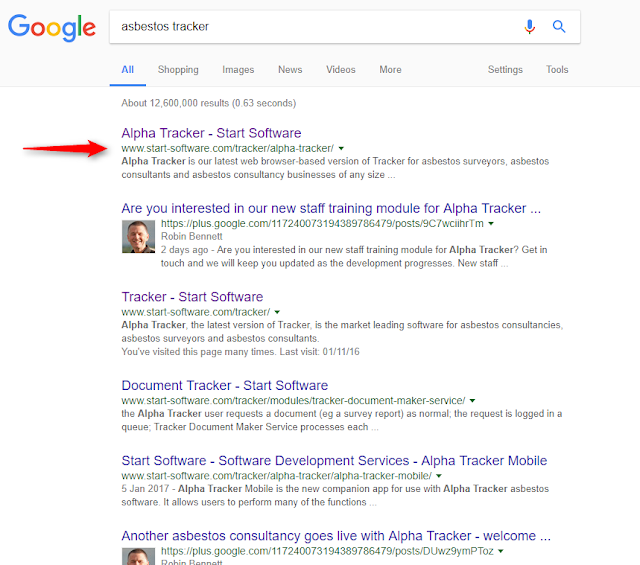Open the News tab

pos(290,70)
